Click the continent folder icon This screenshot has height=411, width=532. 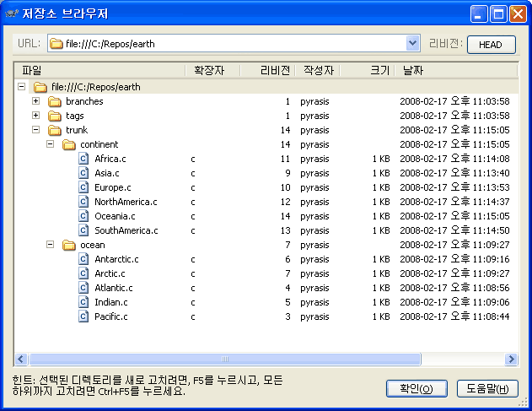click(x=70, y=144)
